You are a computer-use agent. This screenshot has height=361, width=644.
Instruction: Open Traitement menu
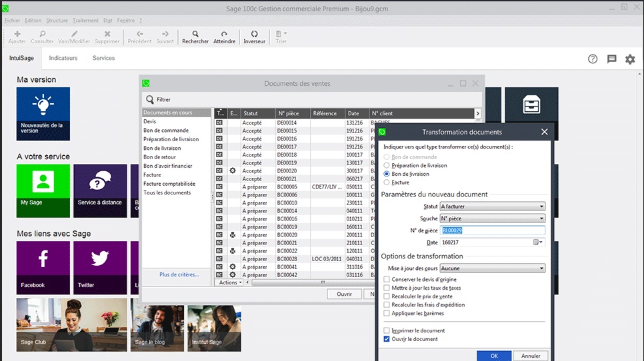point(85,21)
